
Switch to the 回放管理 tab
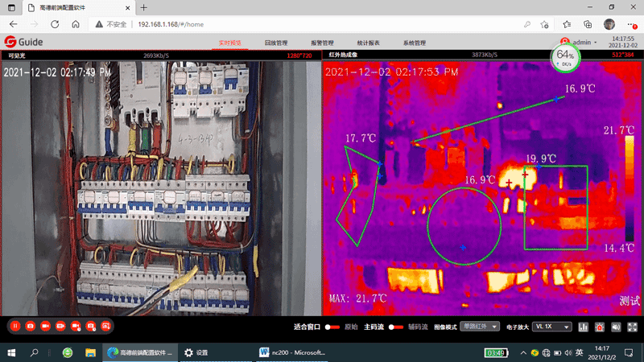[276, 42]
